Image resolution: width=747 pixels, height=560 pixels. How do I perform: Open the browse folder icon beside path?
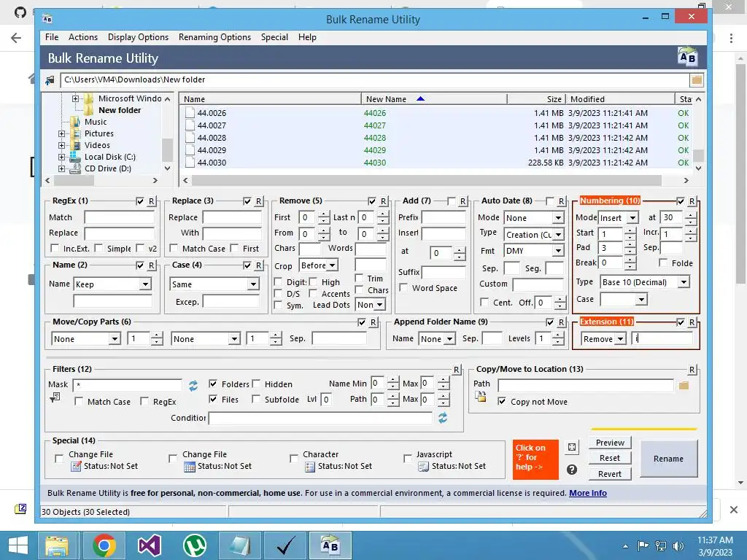pos(697,80)
